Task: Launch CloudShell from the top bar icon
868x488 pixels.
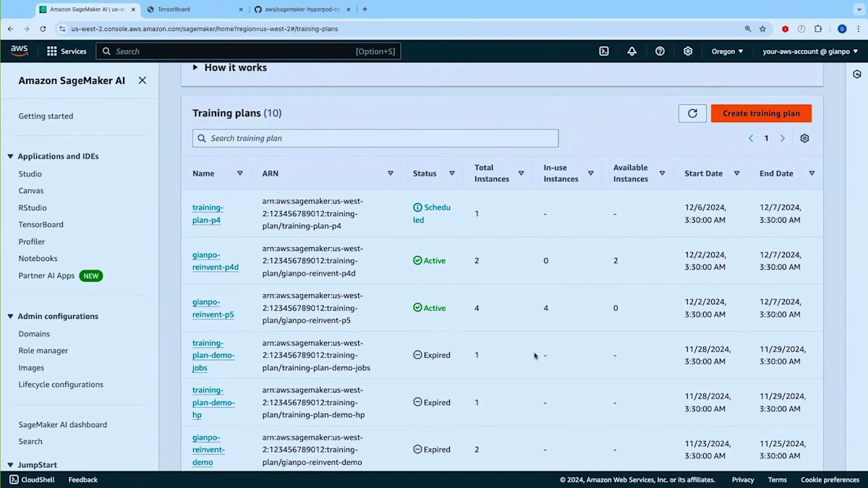Action: [x=604, y=51]
